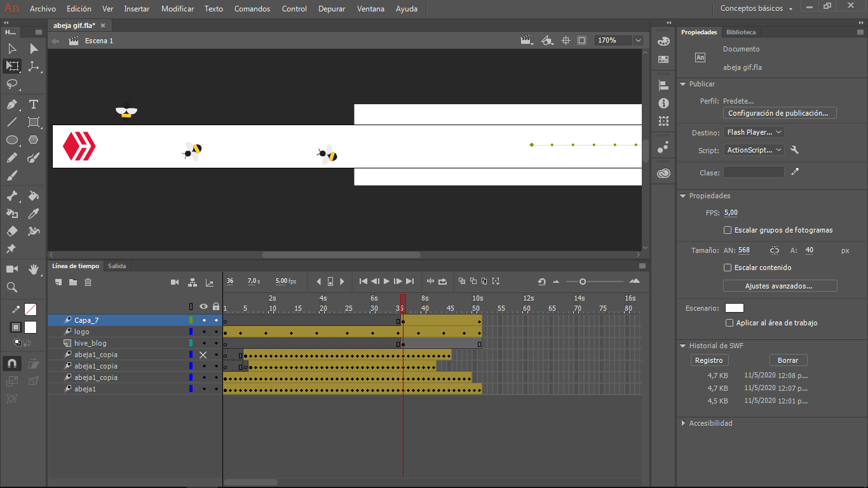The height and width of the screenshot is (488, 868).
Task: Toggle lock all layers header icon
Action: (216, 306)
